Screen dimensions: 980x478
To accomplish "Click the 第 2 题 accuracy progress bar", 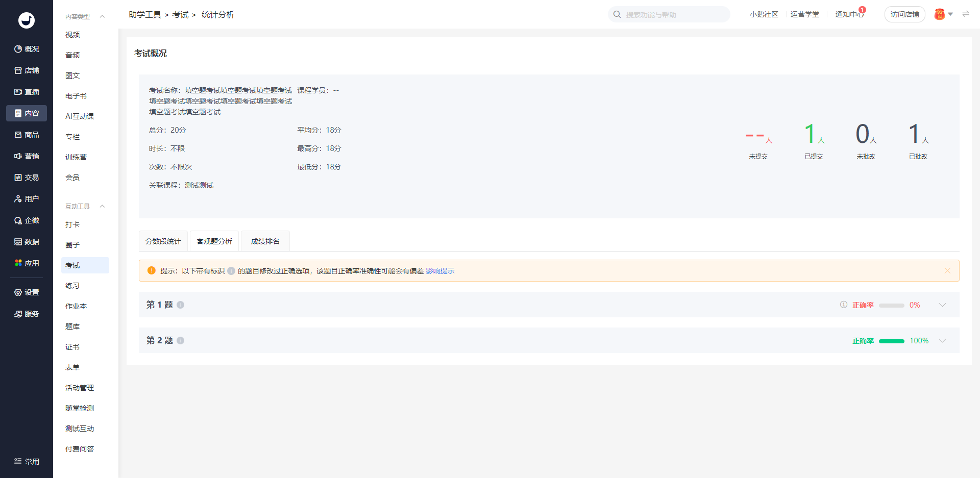I will [891, 341].
